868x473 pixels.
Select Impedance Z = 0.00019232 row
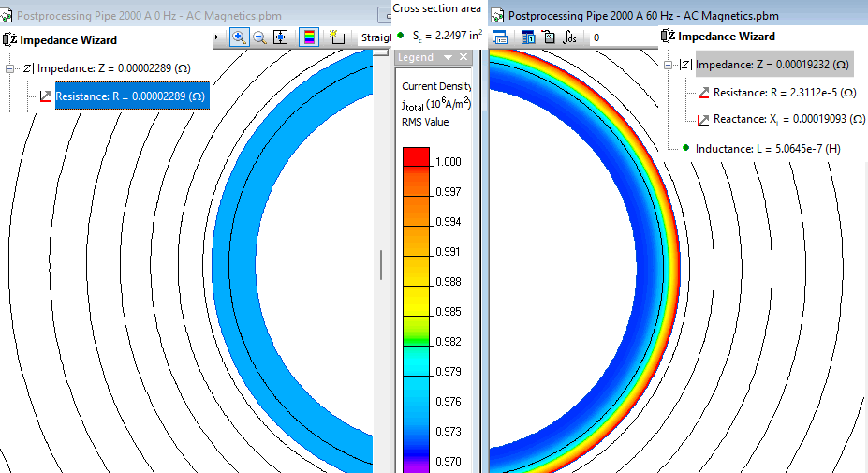click(x=773, y=65)
